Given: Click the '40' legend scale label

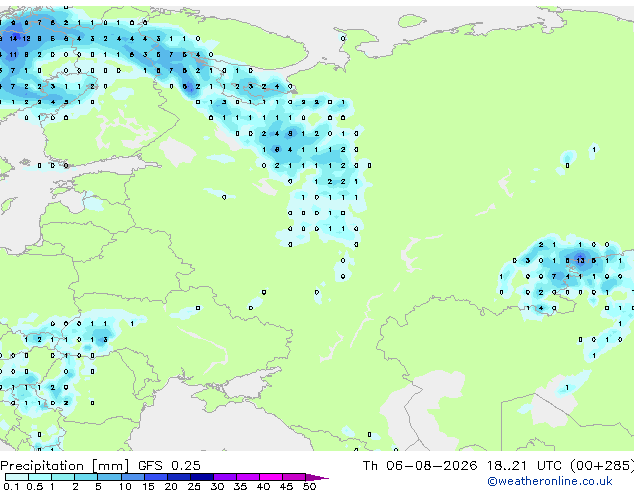Looking at the screenshot, I should [x=263, y=486].
